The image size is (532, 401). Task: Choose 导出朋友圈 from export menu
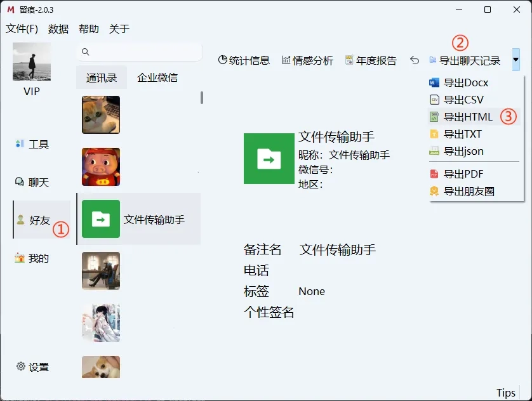(x=474, y=191)
